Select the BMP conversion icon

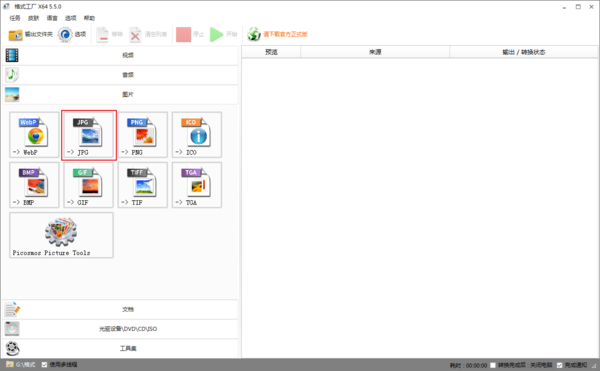(x=34, y=185)
